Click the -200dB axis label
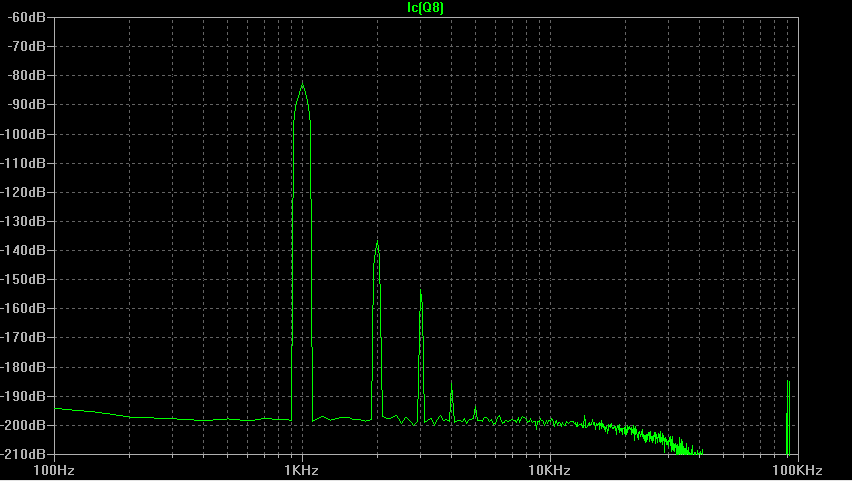The image size is (852, 481). pos(23,425)
